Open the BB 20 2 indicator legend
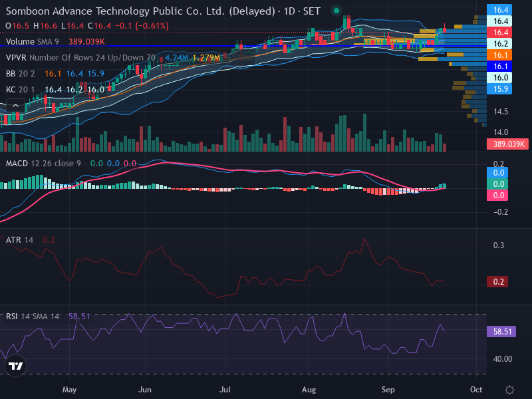This screenshot has width=532, height=399. click(x=21, y=74)
